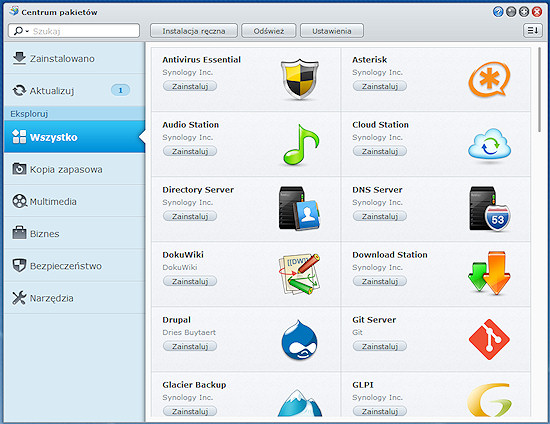550x424 pixels.
Task: Install DokuWiki via Zainstaluj button
Action: pos(190,281)
